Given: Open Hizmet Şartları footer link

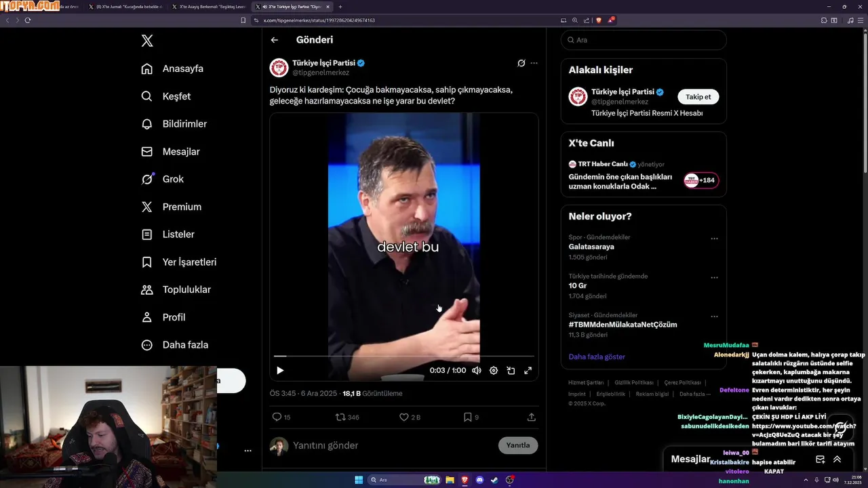Looking at the screenshot, I should (x=586, y=383).
